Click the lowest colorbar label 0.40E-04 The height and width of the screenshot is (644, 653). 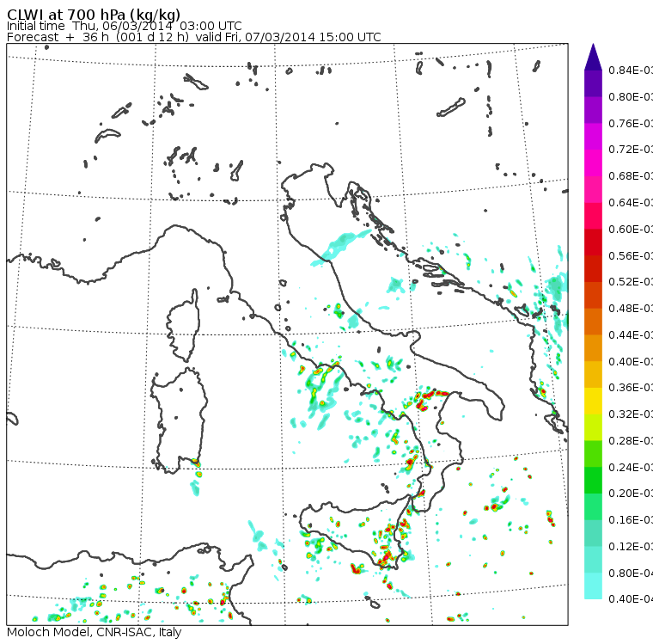click(x=631, y=600)
